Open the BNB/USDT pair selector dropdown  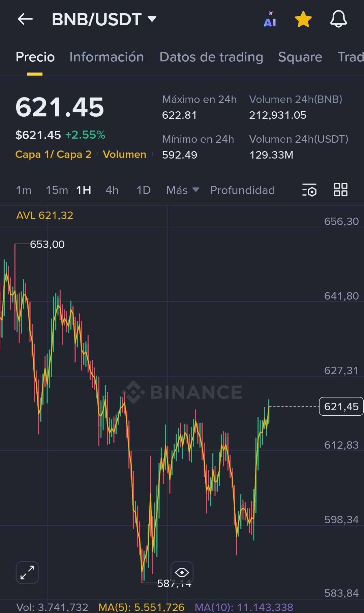pos(104,19)
